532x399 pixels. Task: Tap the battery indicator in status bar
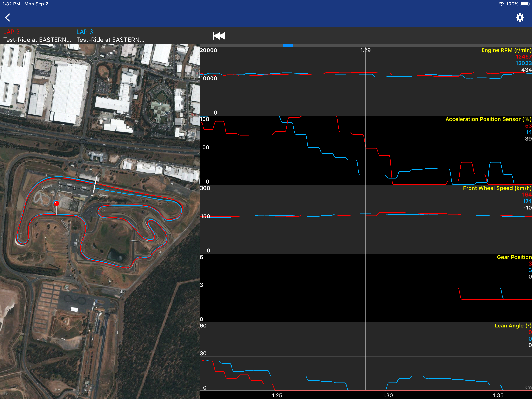click(x=525, y=4)
